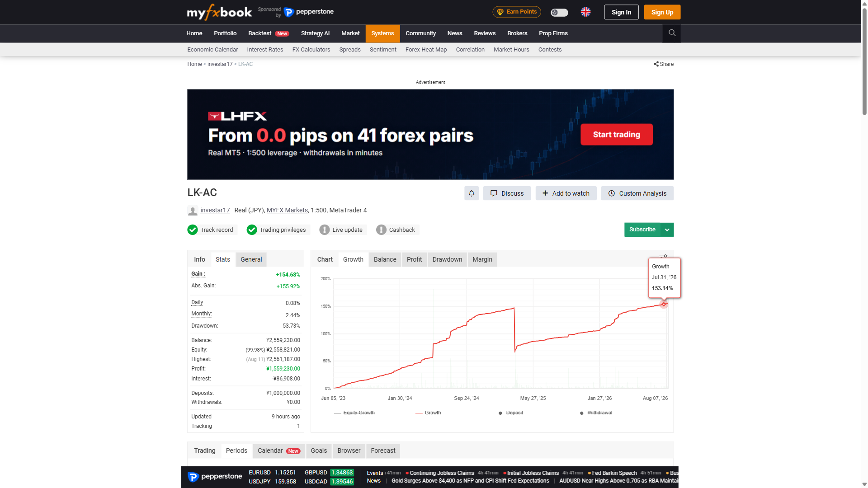
Task: Click the notification bell icon
Action: click(472, 193)
